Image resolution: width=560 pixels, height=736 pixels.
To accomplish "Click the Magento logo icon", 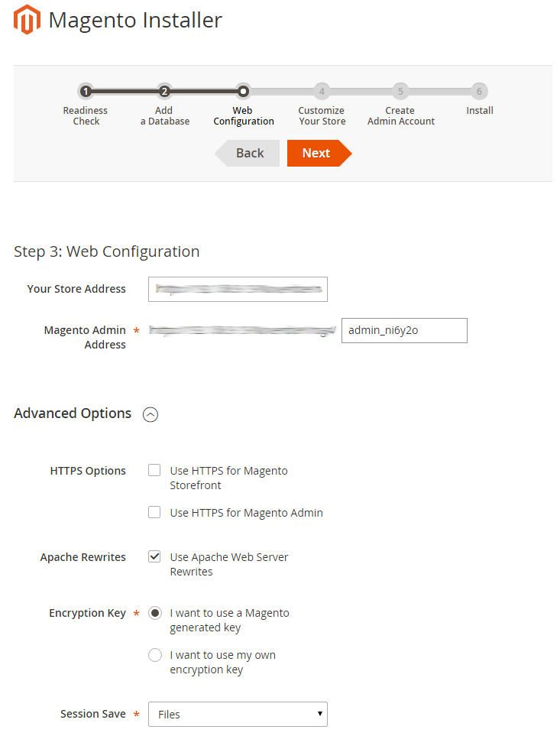I will tap(27, 20).
